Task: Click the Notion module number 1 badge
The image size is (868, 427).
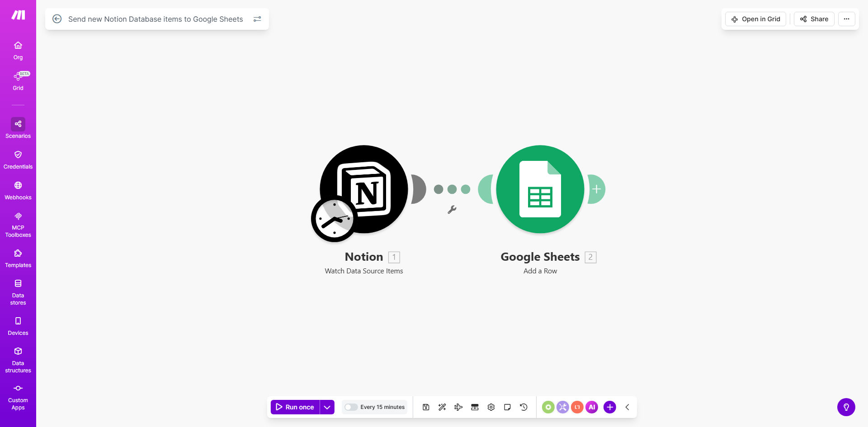Action: (394, 257)
